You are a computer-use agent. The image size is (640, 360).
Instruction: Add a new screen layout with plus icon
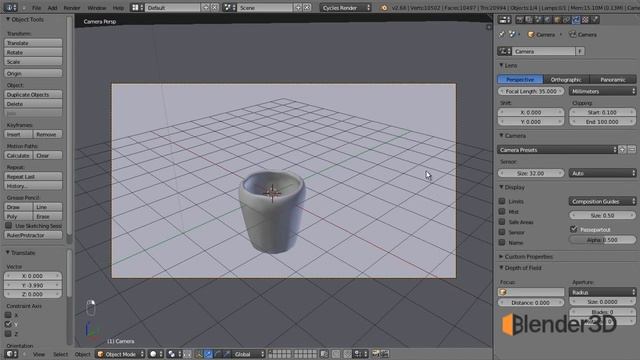[x=206, y=7]
